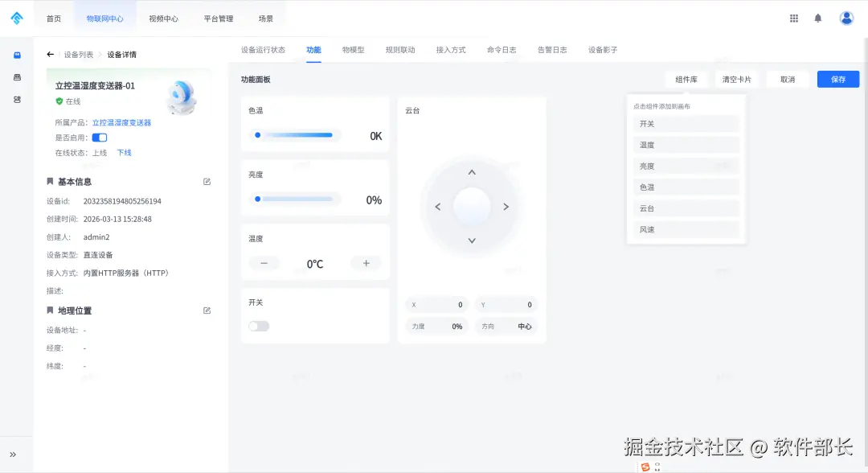
Task: Open the apps grid icon near the bell
Action: coord(794,17)
